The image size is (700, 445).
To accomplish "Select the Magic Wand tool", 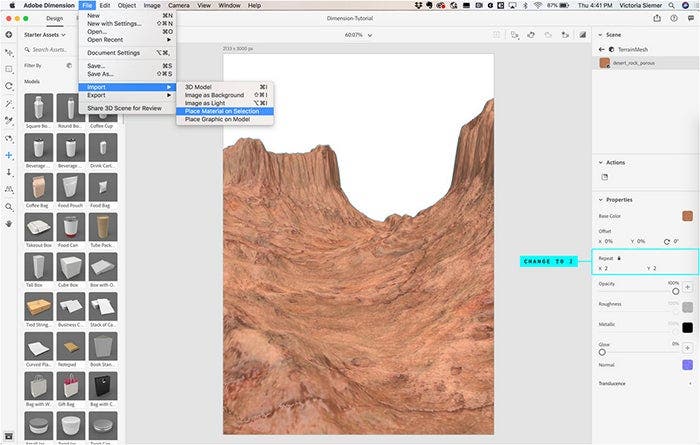I will [x=9, y=104].
